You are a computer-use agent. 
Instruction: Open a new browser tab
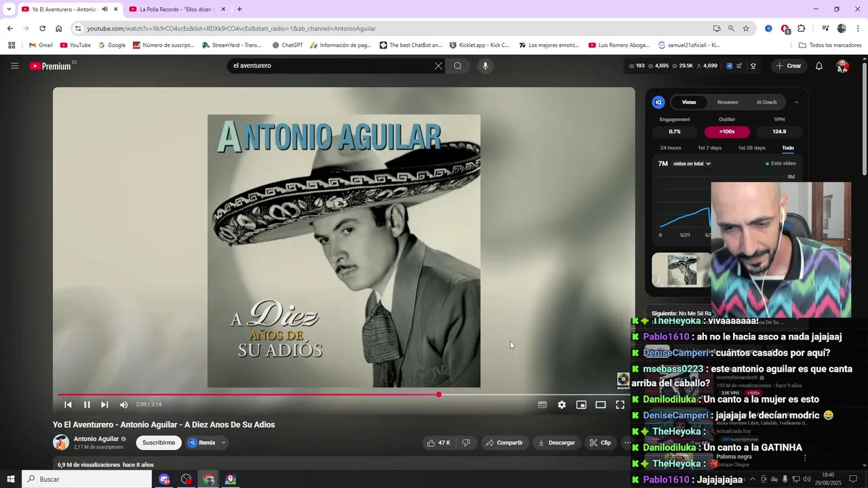[x=239, y=9]
